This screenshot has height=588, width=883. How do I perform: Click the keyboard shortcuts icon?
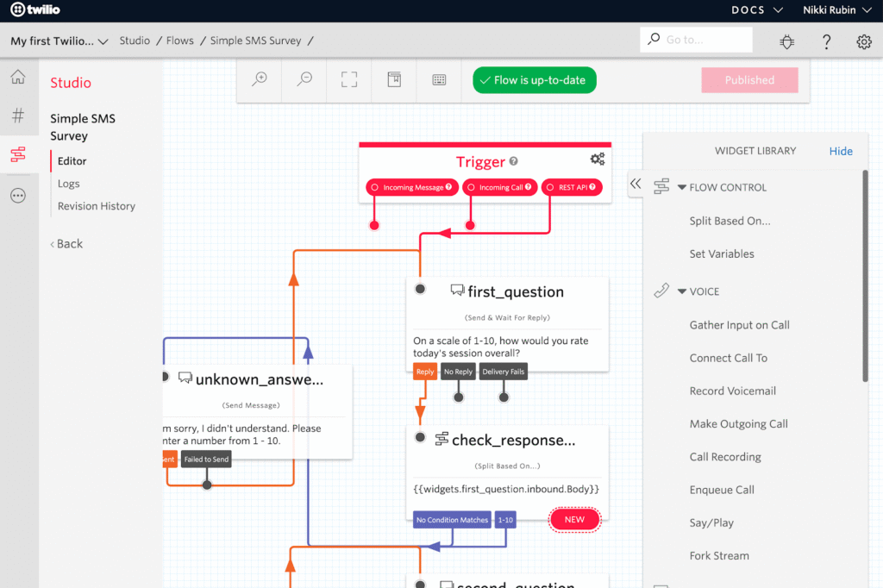439,79
